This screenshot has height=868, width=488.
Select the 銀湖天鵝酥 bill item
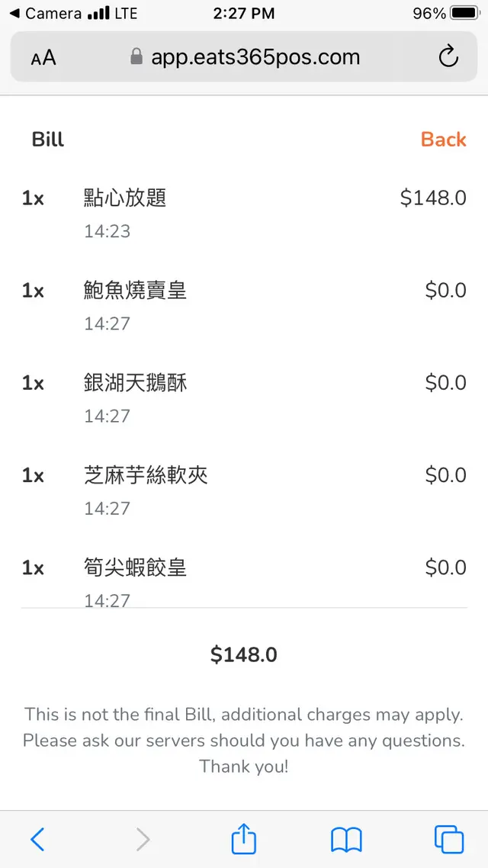pyautogui.click(x=135, y=383)
